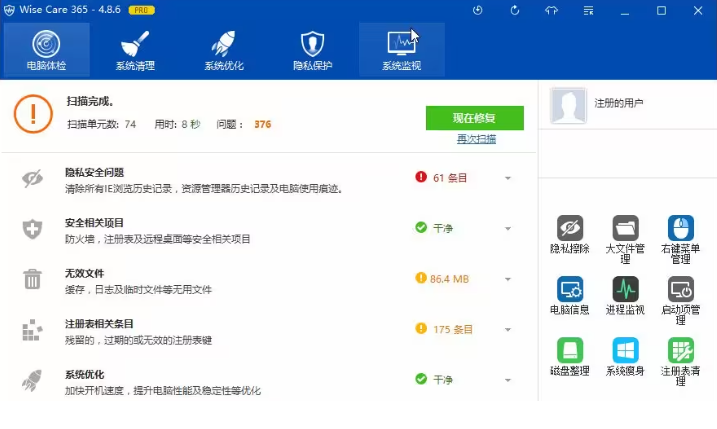Click the green 现在修复 button

click(475, 118)
